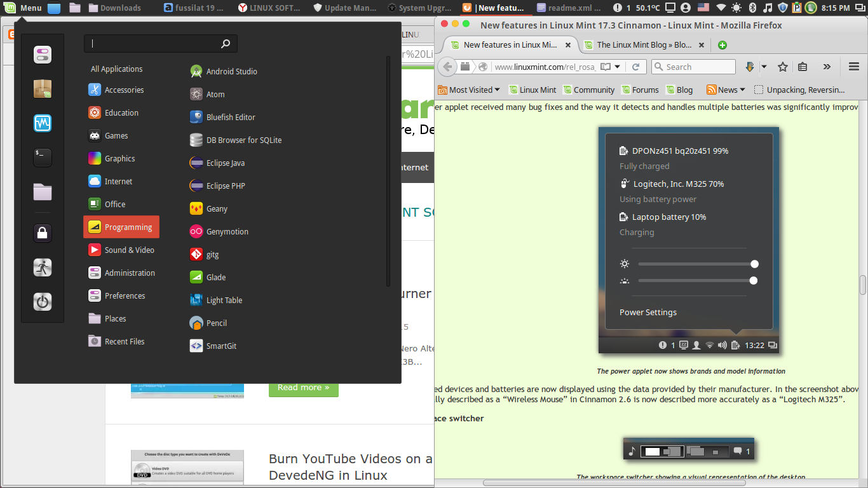The height and width of the screenshot is (488, 868).
Task: Open the Blog bookmark
Action: tap(679, 90)
